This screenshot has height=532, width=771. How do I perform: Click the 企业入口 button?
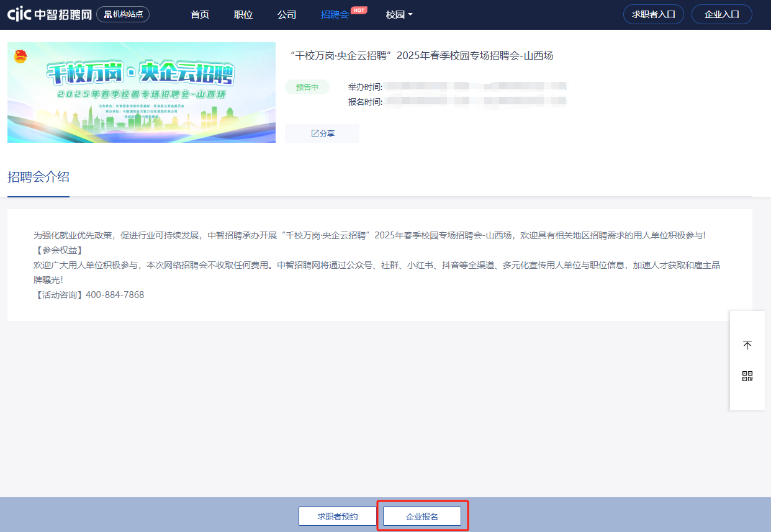721,14
